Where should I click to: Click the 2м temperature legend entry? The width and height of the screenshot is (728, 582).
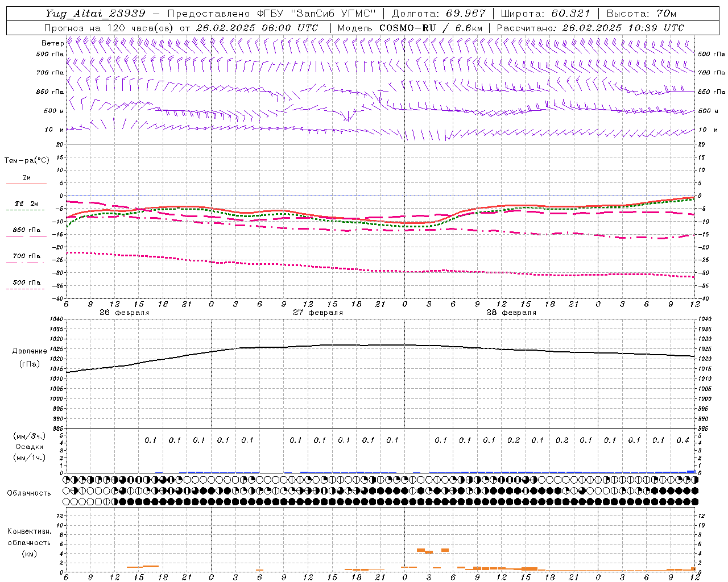[x=27, y=177]
